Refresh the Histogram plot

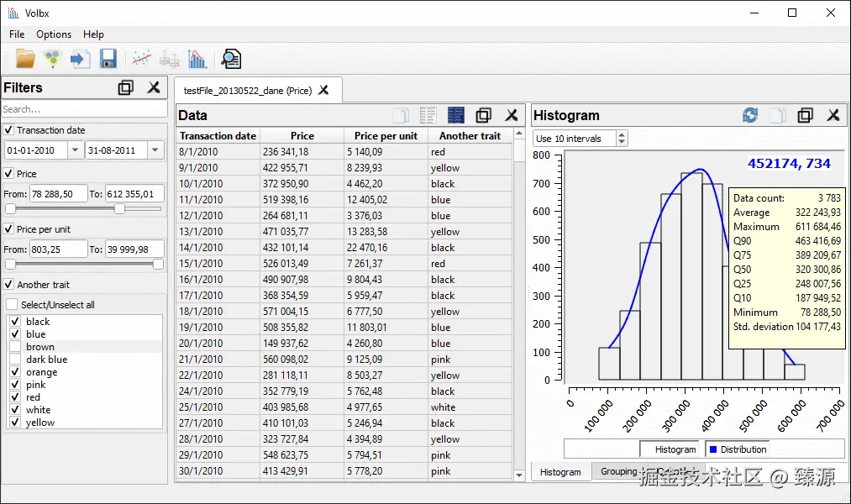[x=750, y=115]
